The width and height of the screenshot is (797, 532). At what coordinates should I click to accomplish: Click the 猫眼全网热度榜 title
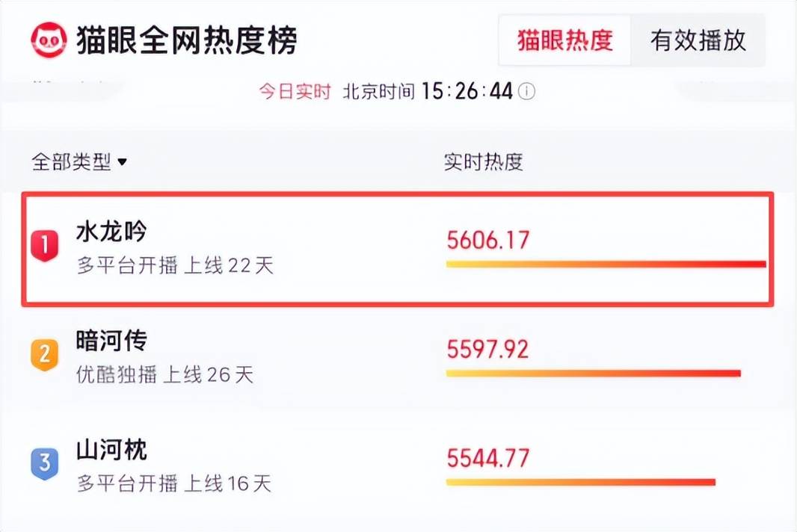point(186,40)
